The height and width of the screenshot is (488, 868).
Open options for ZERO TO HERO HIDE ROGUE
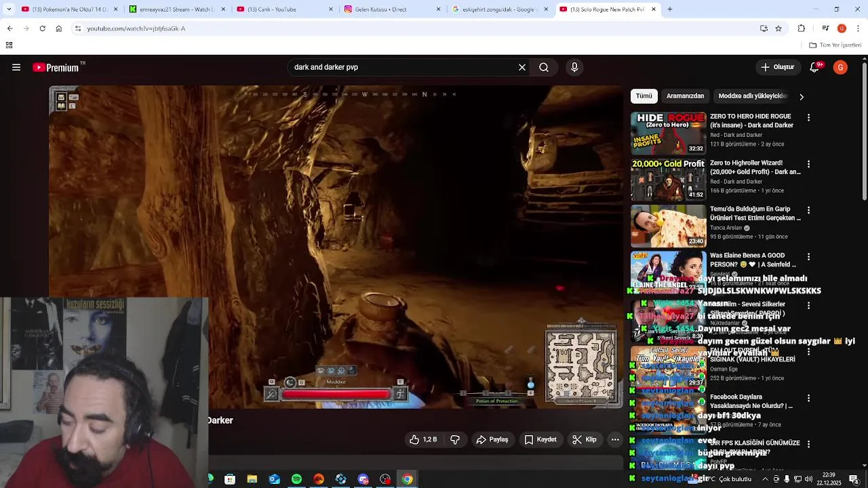tap(808, 117)
